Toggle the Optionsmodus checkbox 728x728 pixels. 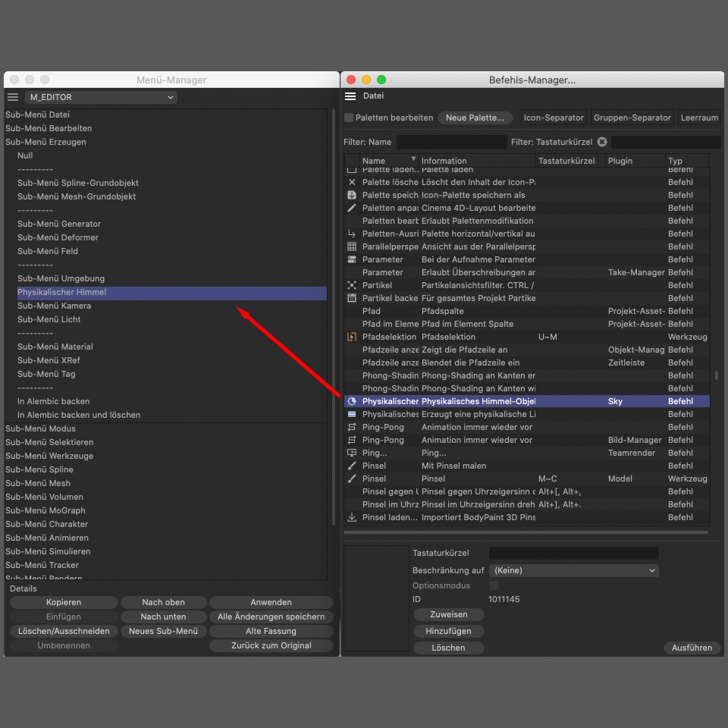tap(494, 585)
